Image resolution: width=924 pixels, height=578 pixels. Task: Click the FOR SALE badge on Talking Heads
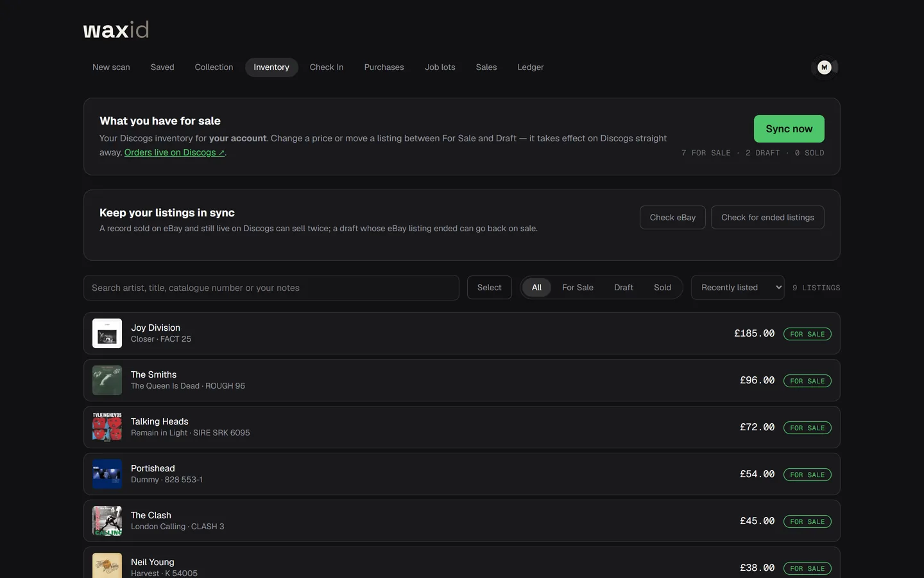[807, 428]
